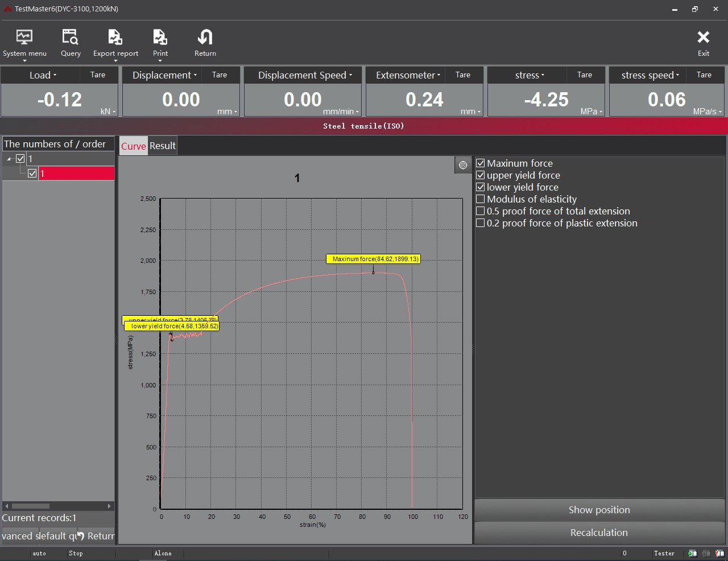Open the Displacement Speed dropdown
The image size is (728, 561).
click(x=351, y=75)
